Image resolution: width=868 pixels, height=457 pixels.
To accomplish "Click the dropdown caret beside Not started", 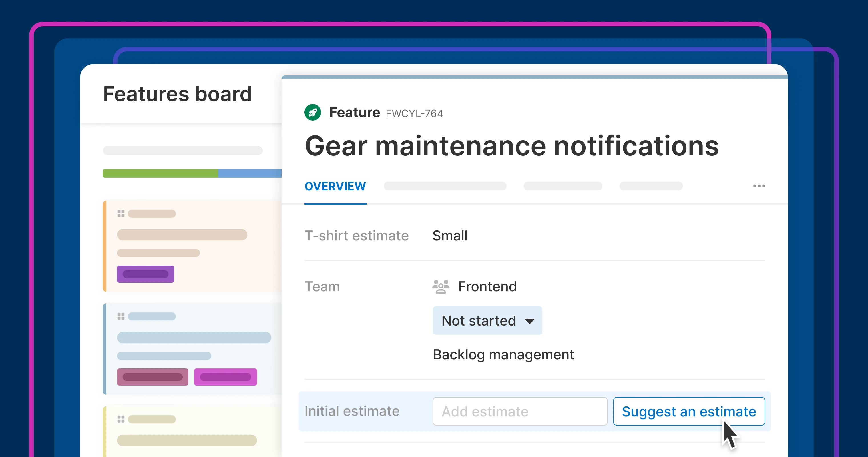I will [x=529, y=321].
